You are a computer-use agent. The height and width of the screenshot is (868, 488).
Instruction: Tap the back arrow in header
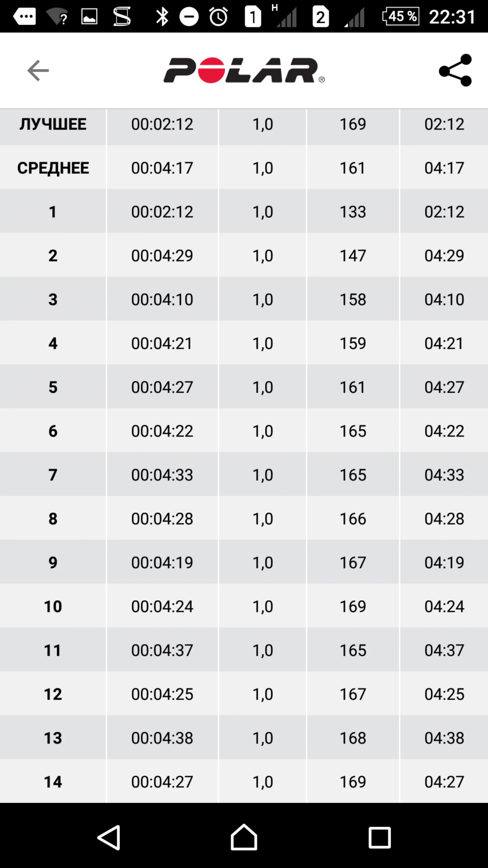38,70
